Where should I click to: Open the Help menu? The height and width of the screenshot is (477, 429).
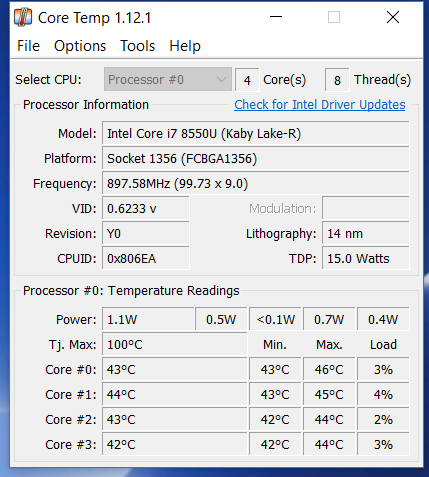[185, 46]
